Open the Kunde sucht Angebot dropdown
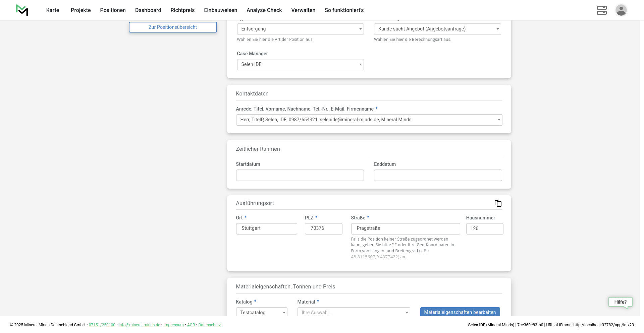The height and width of the screenshot is (333, 644). pos(437,29)
